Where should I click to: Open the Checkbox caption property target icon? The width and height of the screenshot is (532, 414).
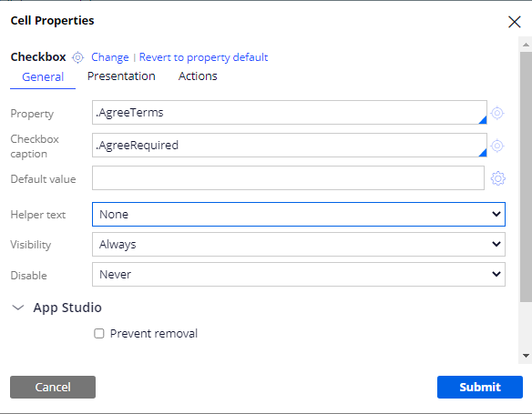[x=497, y=146]
